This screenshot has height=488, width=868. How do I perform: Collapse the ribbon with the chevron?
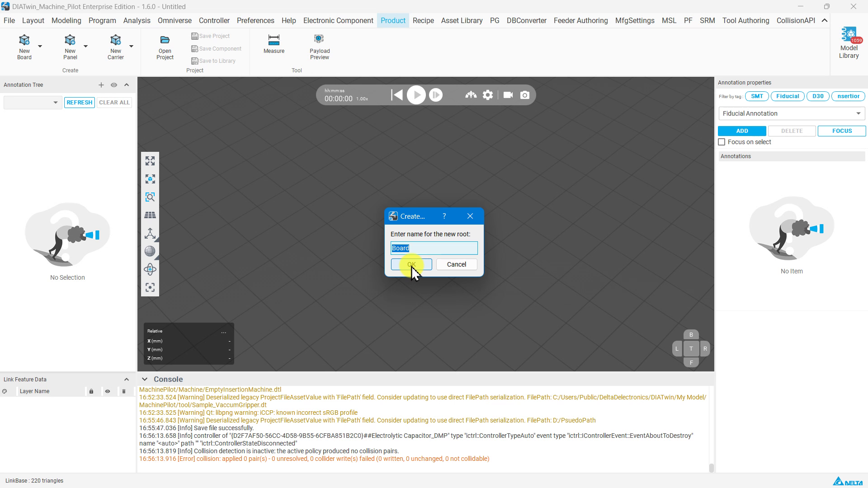(825, 21)
